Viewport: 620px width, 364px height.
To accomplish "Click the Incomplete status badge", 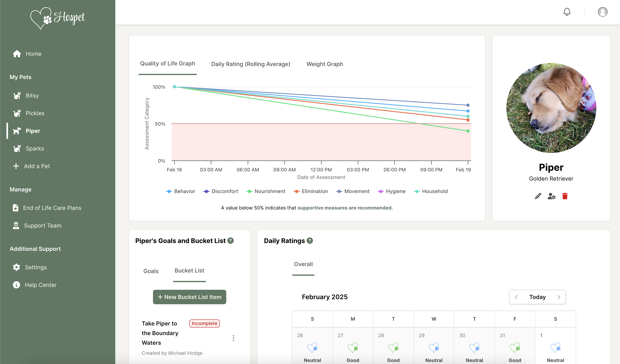I will [x=204, y=323].
